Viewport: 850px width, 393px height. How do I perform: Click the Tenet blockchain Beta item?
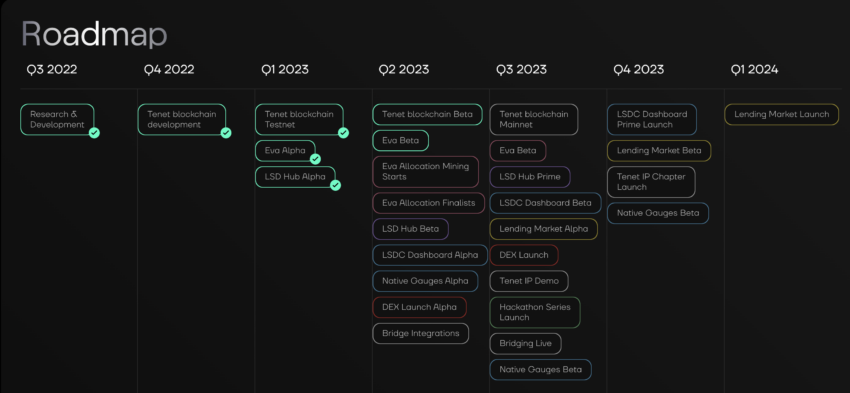427,114
